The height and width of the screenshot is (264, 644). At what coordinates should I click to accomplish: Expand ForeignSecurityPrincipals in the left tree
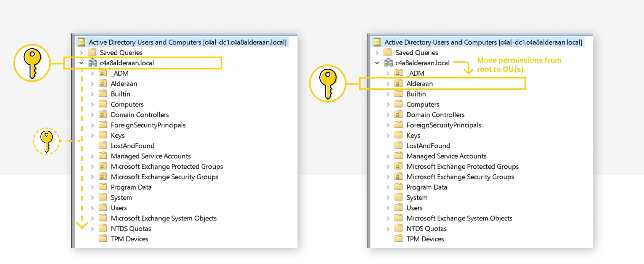point(92,125)
